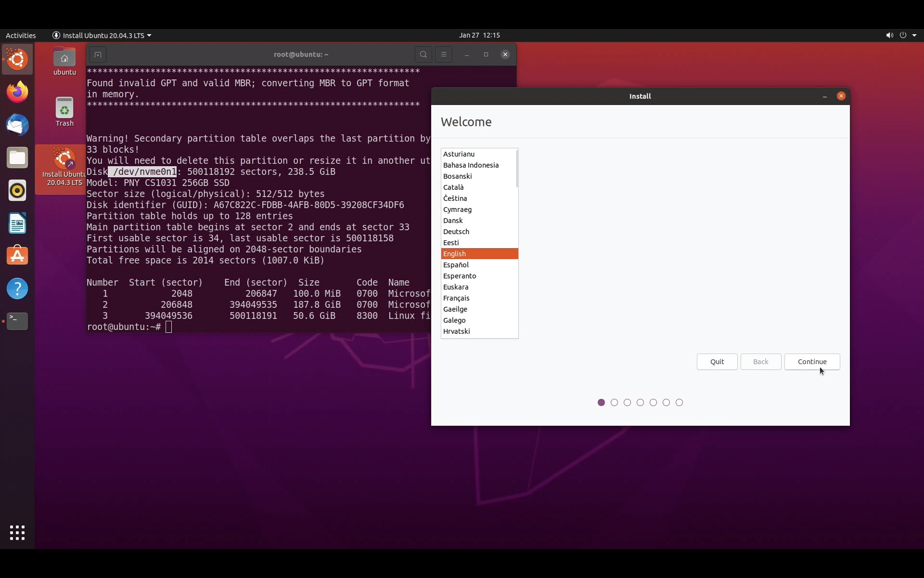Close the Install window

tap(841, 96)
